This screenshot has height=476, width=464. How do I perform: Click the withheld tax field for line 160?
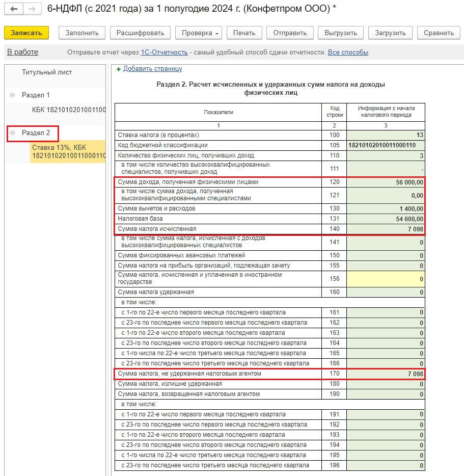point(386,293)
